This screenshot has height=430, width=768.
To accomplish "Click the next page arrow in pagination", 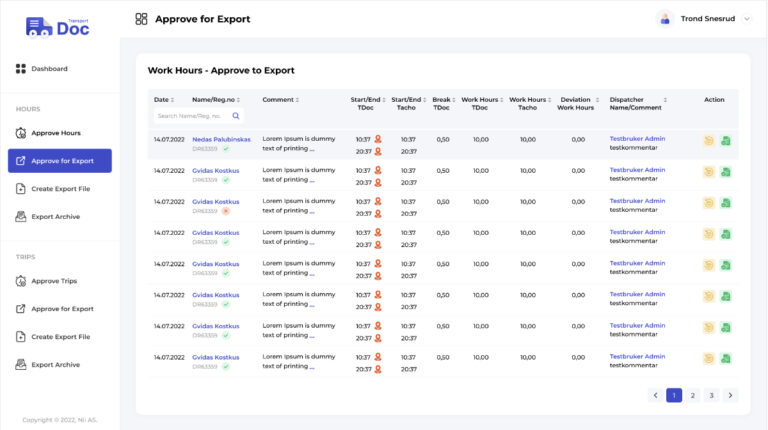I will pyautogui.click(x=730, y=395).
